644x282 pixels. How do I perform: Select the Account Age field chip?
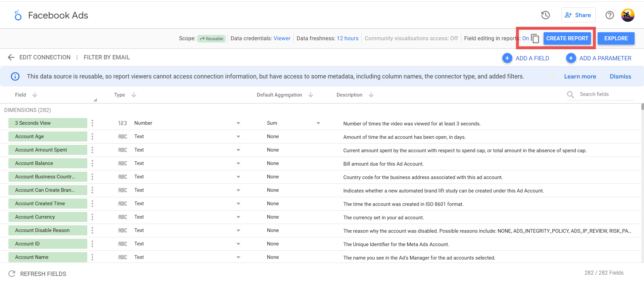[x=48, y=136]
